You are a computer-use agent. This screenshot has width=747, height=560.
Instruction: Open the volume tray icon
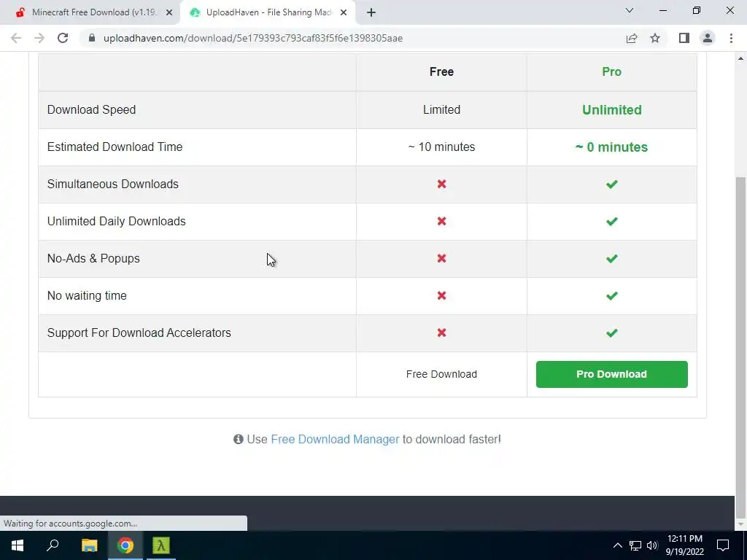[x=652, y=545]
